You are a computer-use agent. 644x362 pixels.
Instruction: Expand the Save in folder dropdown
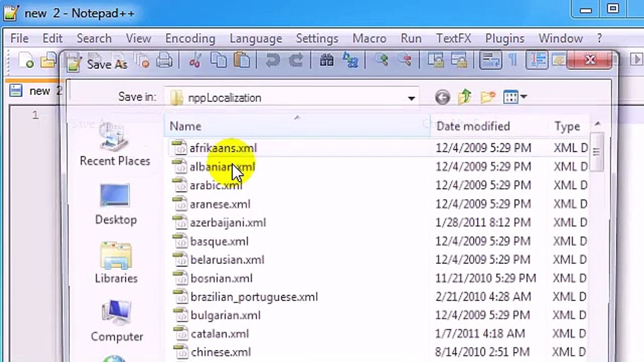[411, 98]
